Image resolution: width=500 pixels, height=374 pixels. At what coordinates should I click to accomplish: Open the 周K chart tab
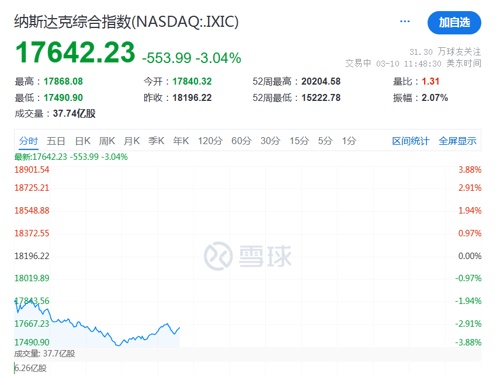107,141
